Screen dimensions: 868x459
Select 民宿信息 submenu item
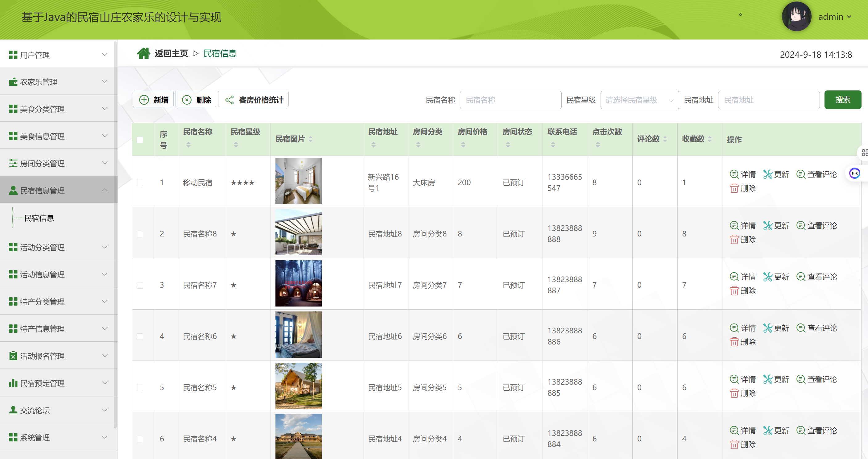(x=39, y=218)
